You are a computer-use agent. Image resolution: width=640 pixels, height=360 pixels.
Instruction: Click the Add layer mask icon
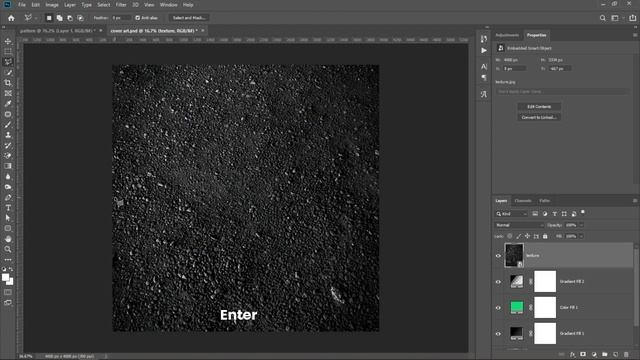pyautogui.click(x=583, y=355)
